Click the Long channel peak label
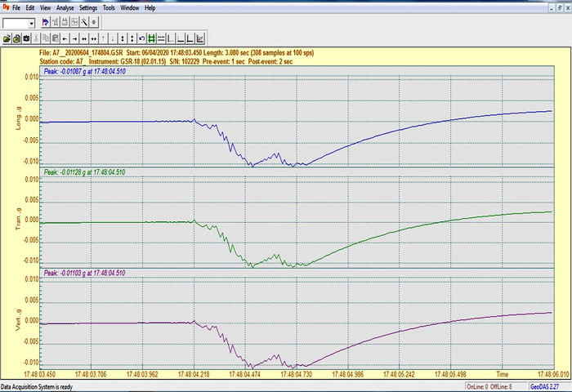The height and width of the screenshot is (392, 572). pyautogui.click(x=85, y=72)
